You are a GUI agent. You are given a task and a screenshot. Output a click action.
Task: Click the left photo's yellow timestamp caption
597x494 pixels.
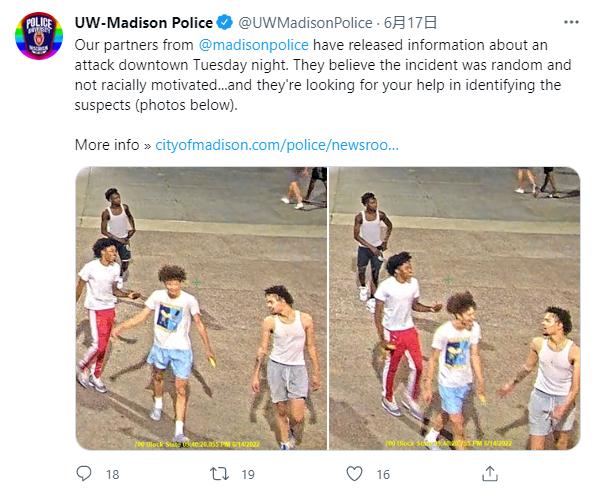click(x=197, y=444)
